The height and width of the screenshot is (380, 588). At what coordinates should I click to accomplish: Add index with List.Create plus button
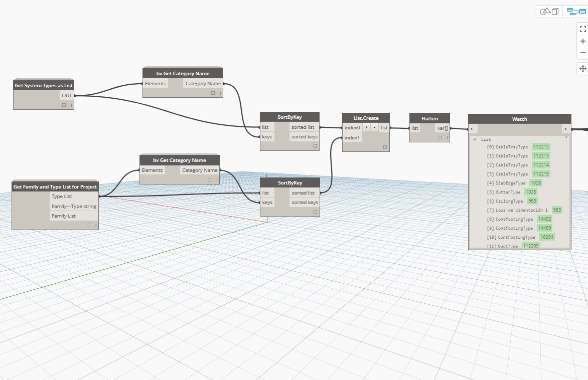click(x=366, y=127)
